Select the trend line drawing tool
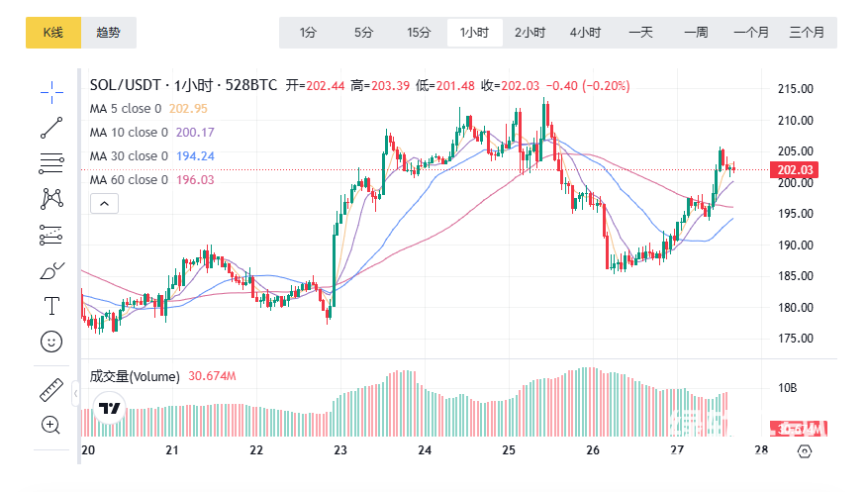Viewport: 868px width, 492px height. click(x=51, y=127)
